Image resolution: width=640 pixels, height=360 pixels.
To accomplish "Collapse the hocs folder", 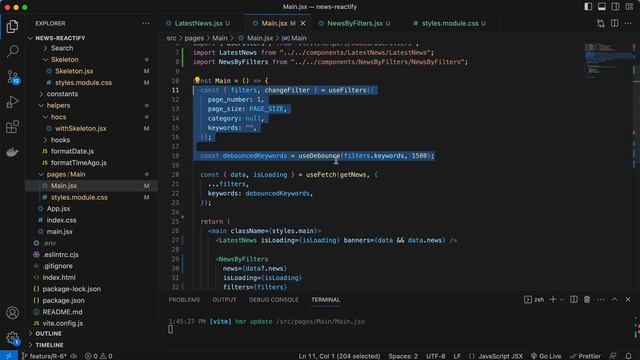I will 58,117.
